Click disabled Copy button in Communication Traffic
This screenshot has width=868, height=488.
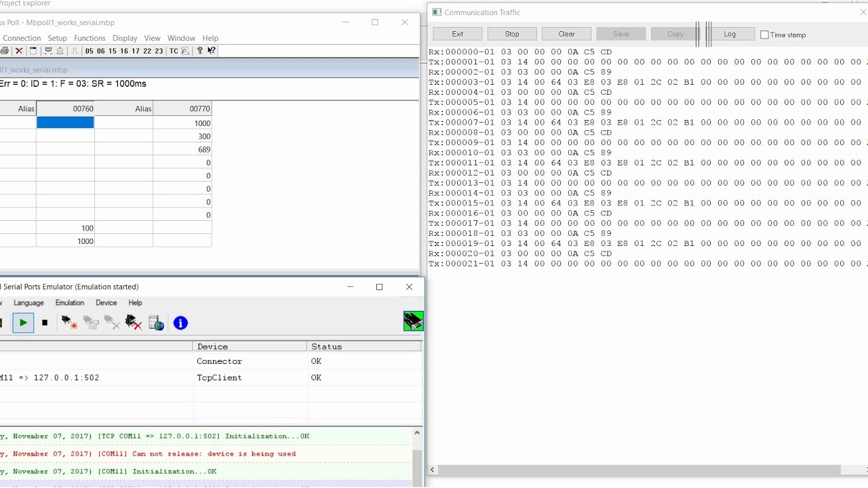click(674, 34)
